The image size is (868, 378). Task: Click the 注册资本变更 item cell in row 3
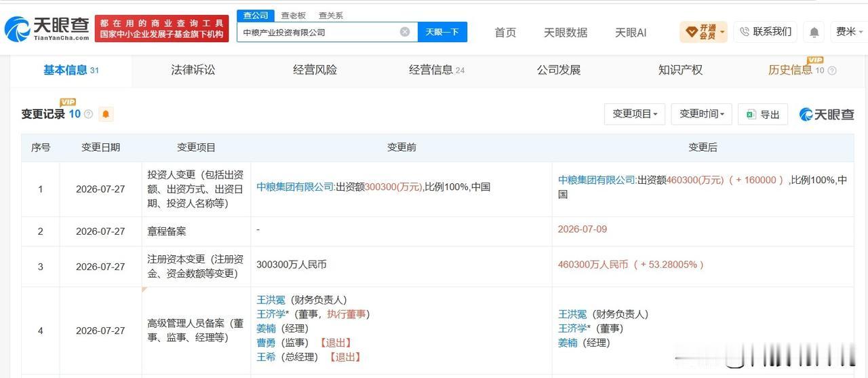pyautogui.click(x=195, y=266)
